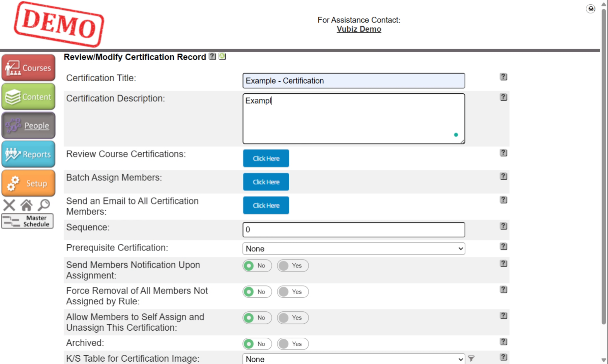
Task: Open the Courses sidebar section
Action: [x=28, y=68]
